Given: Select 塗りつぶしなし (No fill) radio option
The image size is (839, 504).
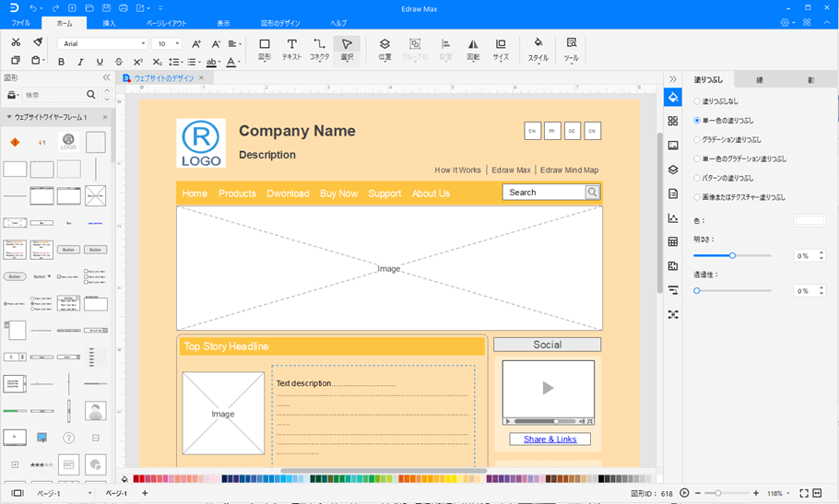Looking at the screenshot, I should [697, 101].
